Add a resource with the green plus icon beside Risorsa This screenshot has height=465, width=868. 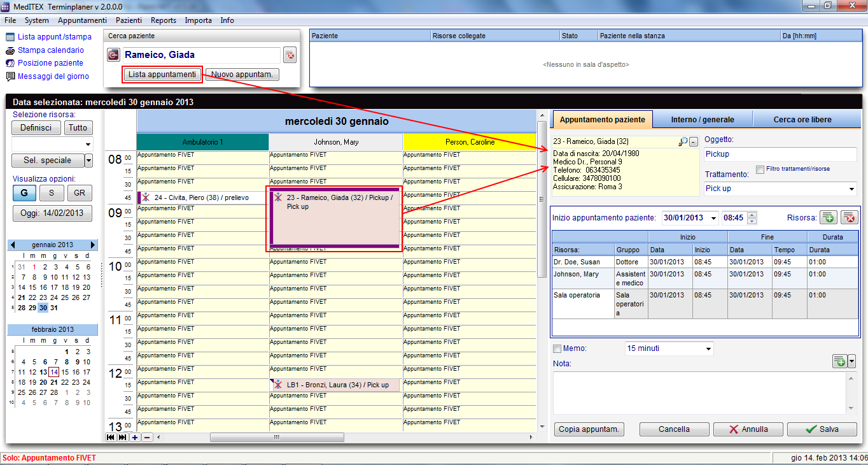coord(828,218)
